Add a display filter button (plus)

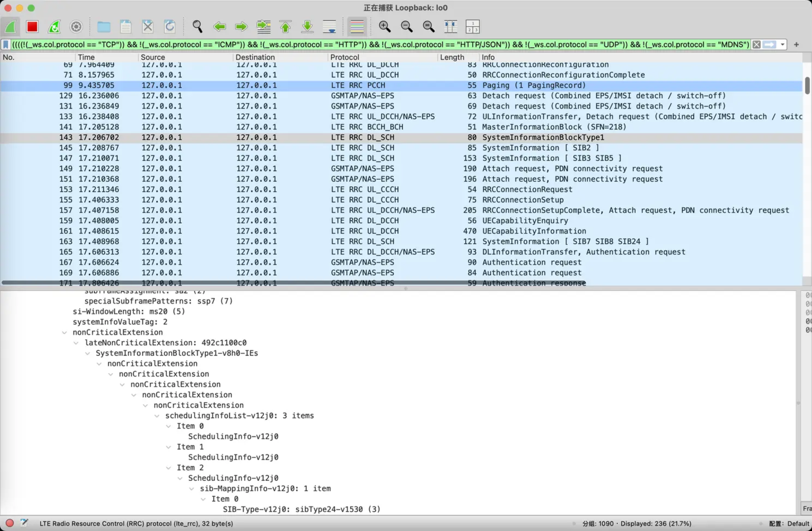coord(796,44)
